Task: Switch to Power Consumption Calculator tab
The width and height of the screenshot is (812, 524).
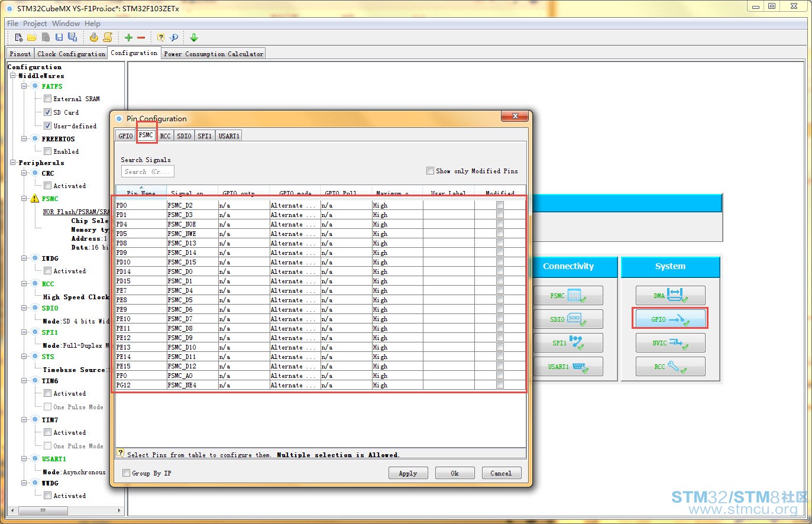Action: (x=213, y=54)
